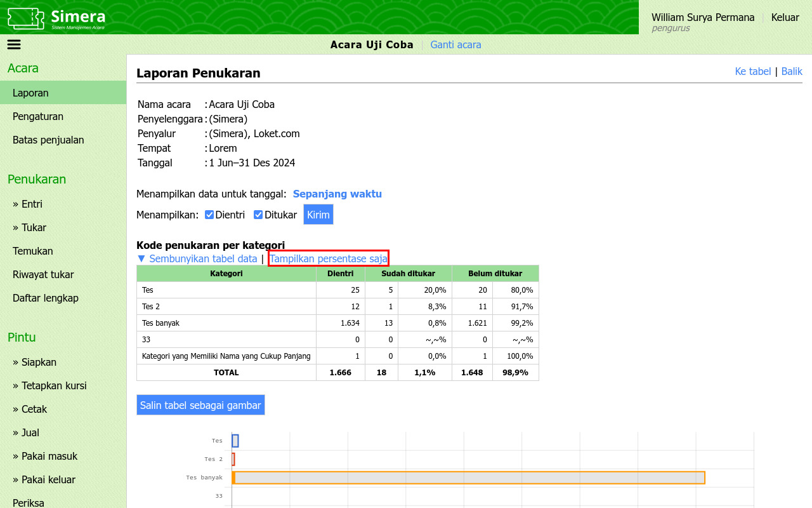Click the Kategori column header
The width and height of the screenshot is (812, 508).
tap(226, 274)
